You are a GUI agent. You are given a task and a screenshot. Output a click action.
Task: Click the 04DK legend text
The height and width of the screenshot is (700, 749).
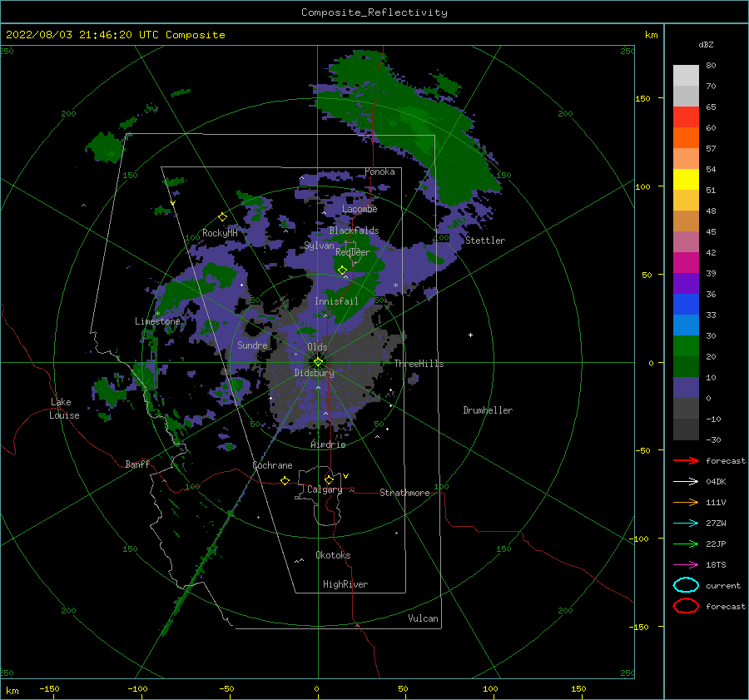point(716,482)
